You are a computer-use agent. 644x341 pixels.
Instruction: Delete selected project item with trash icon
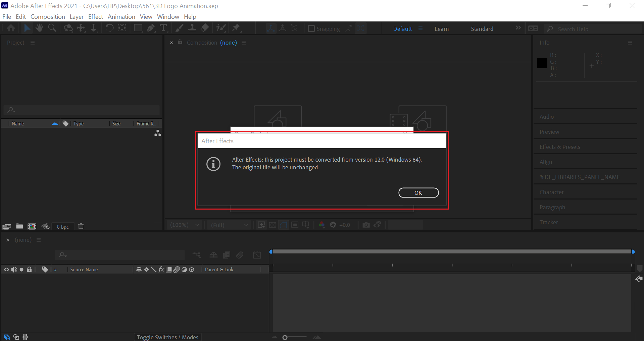click(x=81, y=226)
